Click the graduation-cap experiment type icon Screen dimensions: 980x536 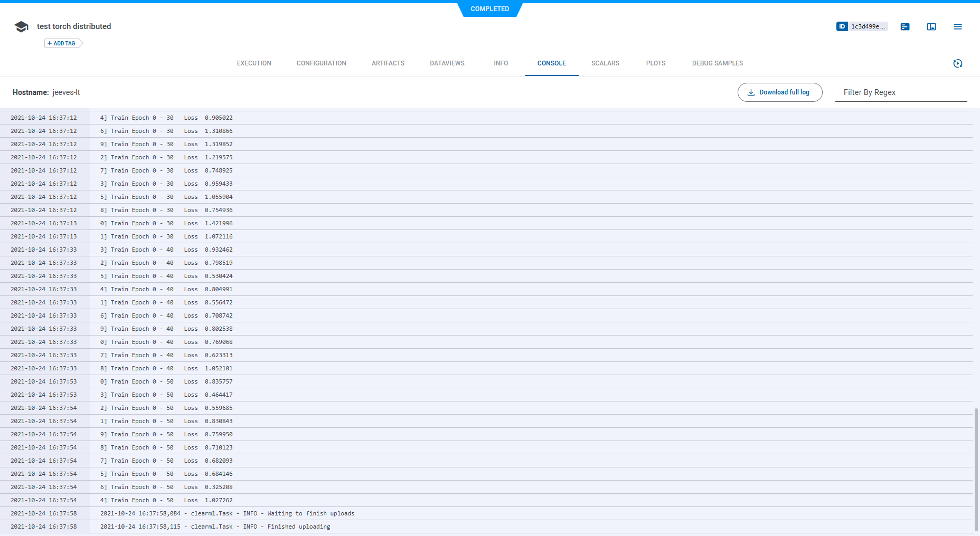[21, 26]
